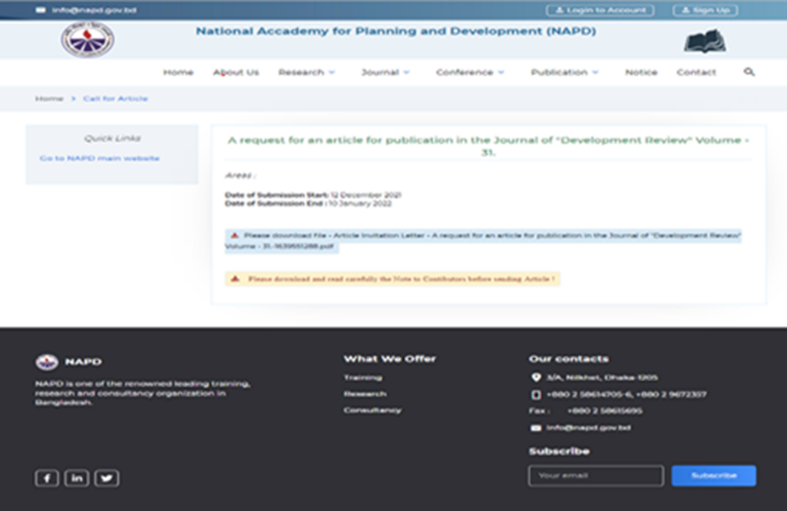Click the Quick Links heading
The height and width of the screenshot is (511, 787).
[x=112, y=138]
